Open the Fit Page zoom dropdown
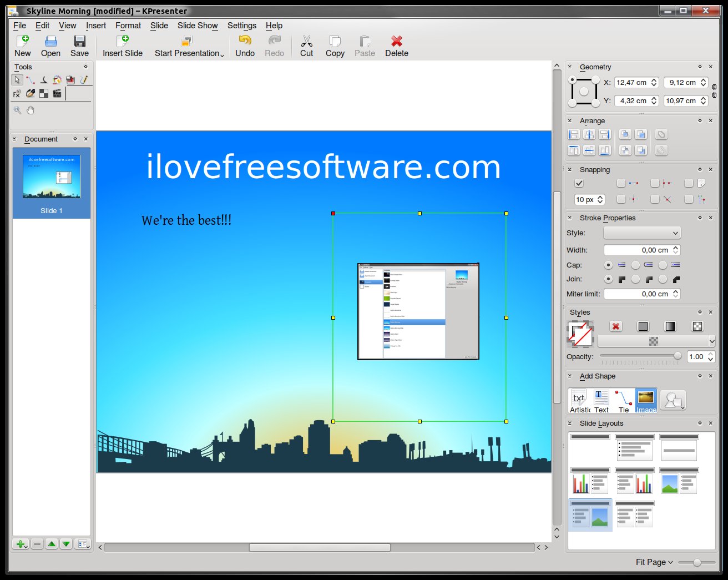This screenshot has height=580, width=728. pyautogui.click(x=654, y=562)
